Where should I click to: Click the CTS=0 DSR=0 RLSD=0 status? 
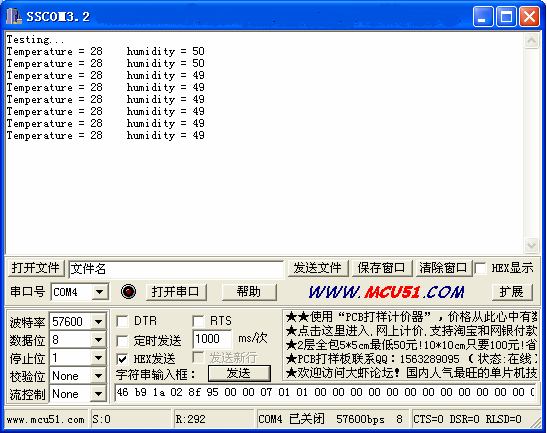468,419
